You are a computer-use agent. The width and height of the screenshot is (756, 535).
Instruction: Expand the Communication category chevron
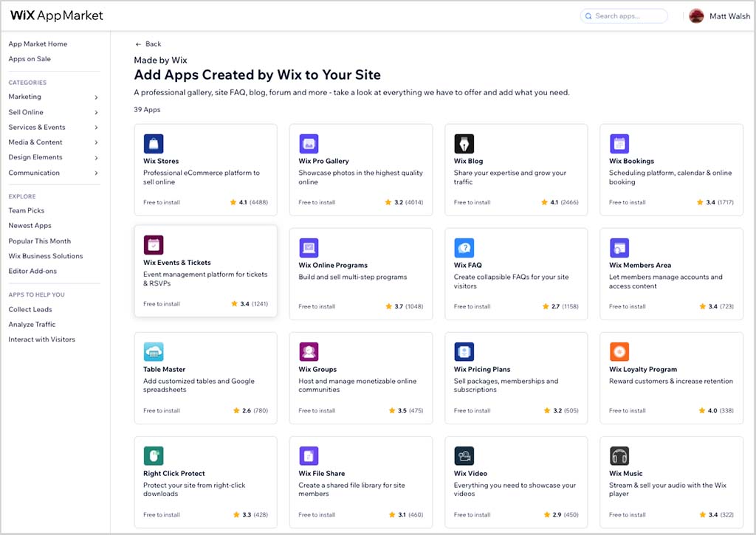(96, 173)
